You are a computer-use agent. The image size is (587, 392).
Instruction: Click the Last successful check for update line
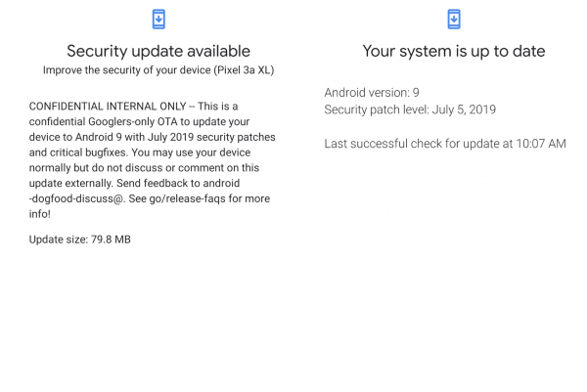pos(445,144)
